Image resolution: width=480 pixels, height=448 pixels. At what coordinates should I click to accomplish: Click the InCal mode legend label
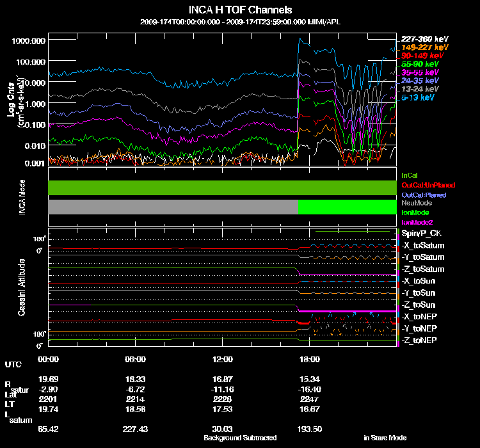coord(410,175)
